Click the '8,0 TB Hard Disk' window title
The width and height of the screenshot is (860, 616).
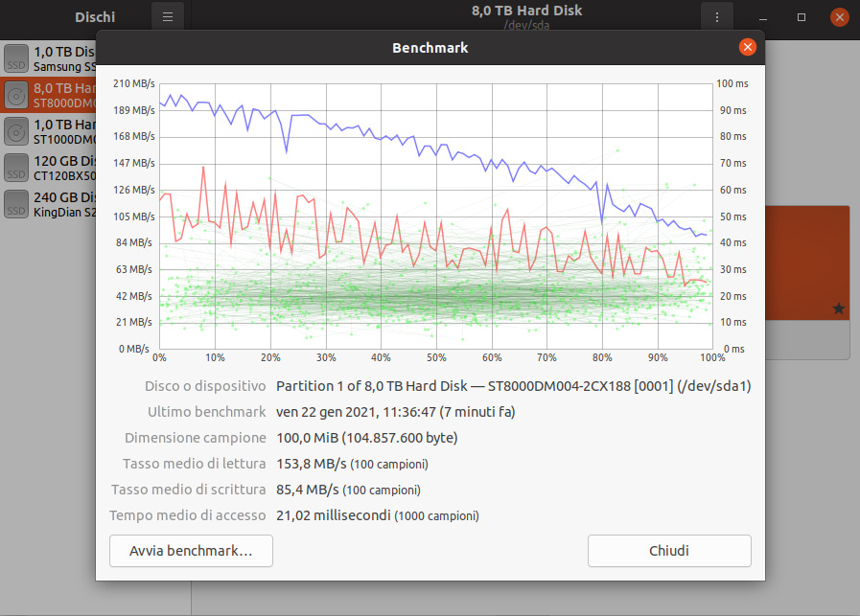point(526,11)
